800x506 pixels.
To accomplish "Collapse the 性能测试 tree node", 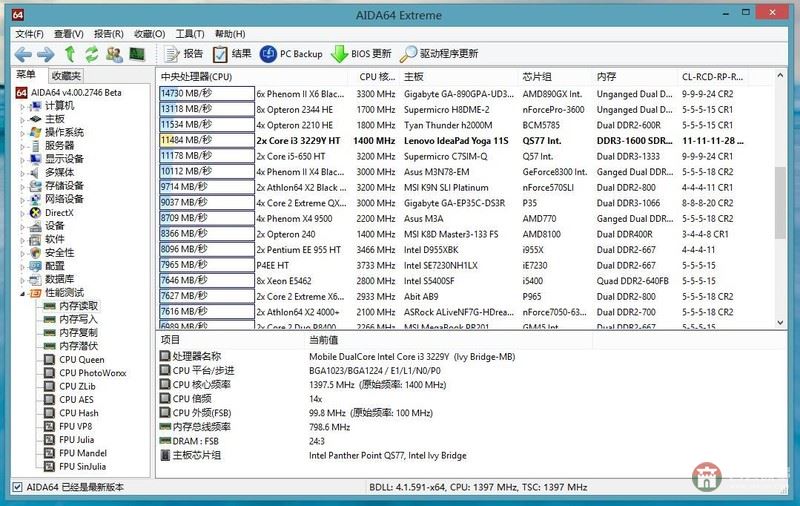I will [x=22, y=293].
